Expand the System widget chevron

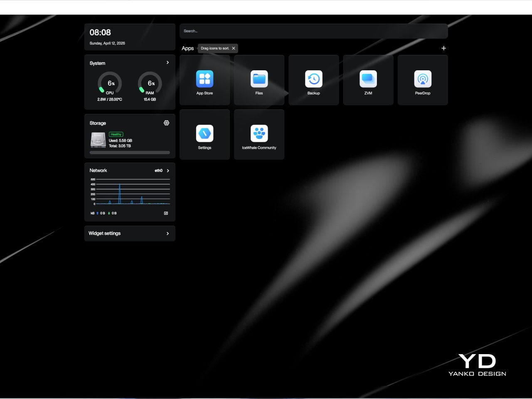[167, 63]
